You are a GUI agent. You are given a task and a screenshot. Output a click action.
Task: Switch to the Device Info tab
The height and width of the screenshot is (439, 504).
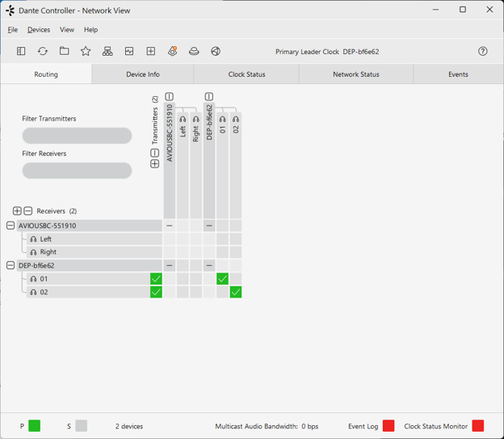point(143,74)
